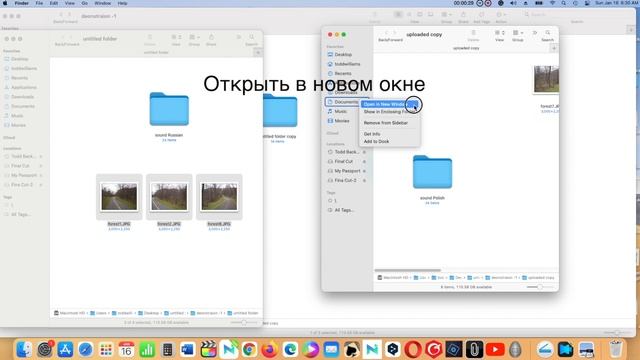The height and width of the screenshot is (360, 640).
Task: Open Trash from the Dock
Action: point(616,349)
